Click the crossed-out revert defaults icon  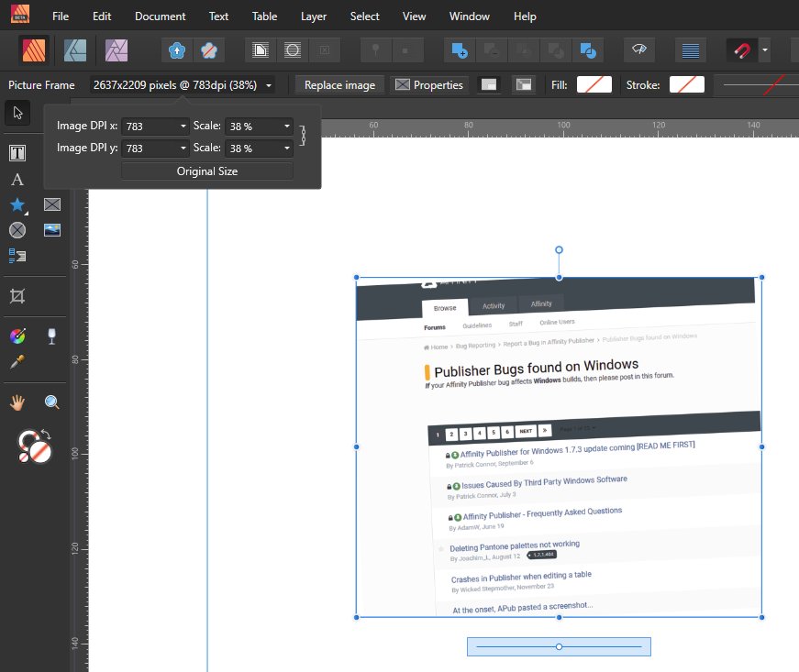tap(209, 50)
